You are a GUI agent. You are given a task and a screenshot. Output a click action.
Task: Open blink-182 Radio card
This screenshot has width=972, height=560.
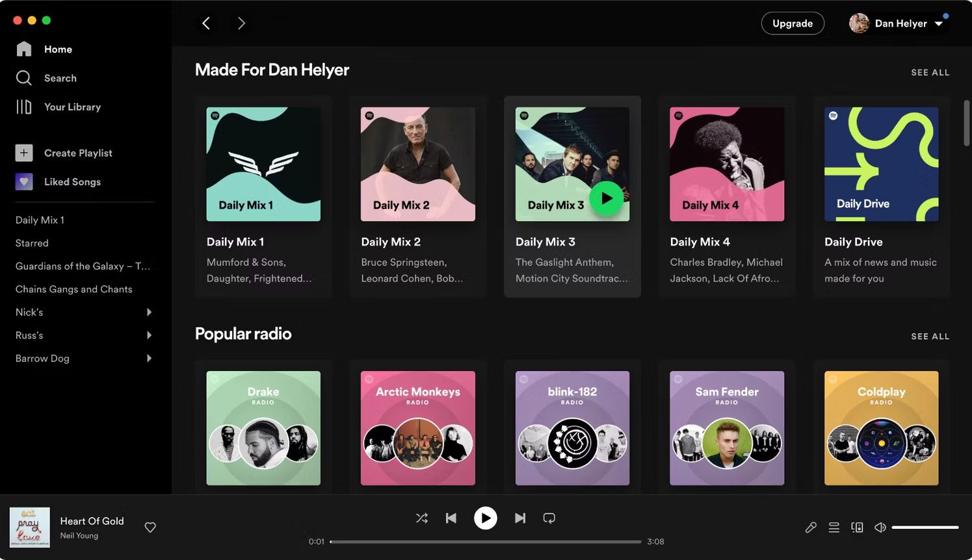tap(572, 428)
